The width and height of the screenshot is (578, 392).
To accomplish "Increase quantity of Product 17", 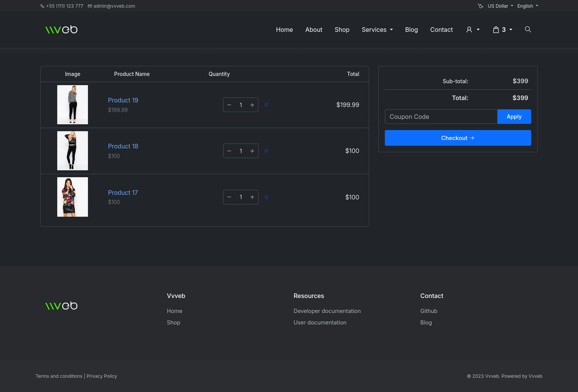I will point(252,197).
